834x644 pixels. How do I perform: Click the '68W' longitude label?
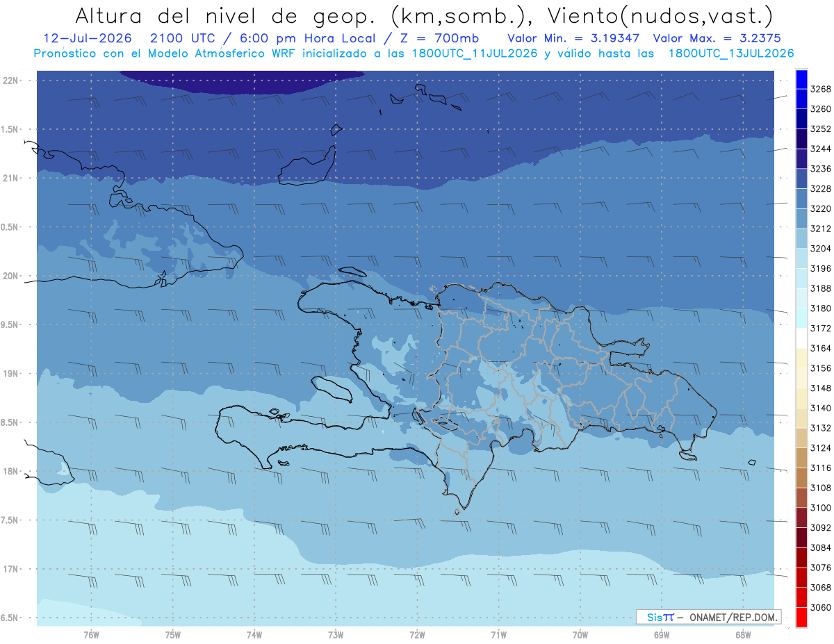743,635
